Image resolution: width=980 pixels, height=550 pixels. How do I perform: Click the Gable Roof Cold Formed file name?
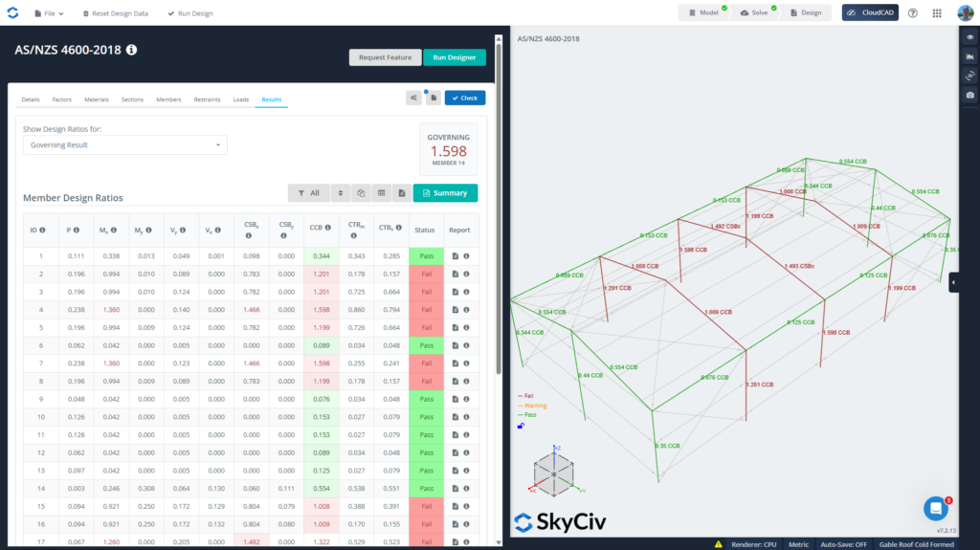[916, 544]
